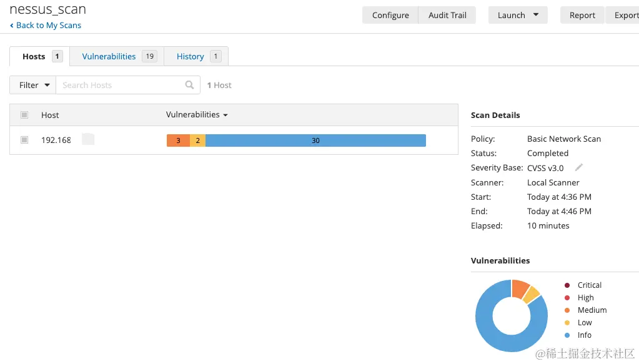The width and height of the screenshot is (639, 364).
Task: Click the Critical legend label
Action: click(x=589, y=285)
